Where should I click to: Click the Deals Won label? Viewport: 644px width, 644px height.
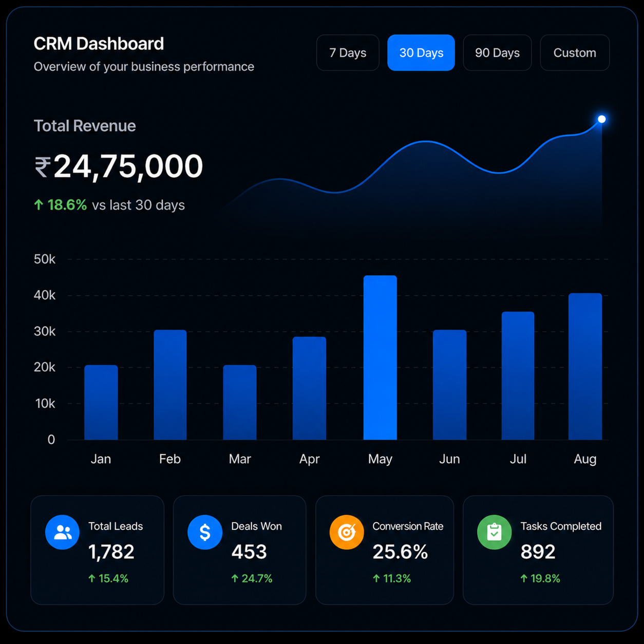[257, 526]
